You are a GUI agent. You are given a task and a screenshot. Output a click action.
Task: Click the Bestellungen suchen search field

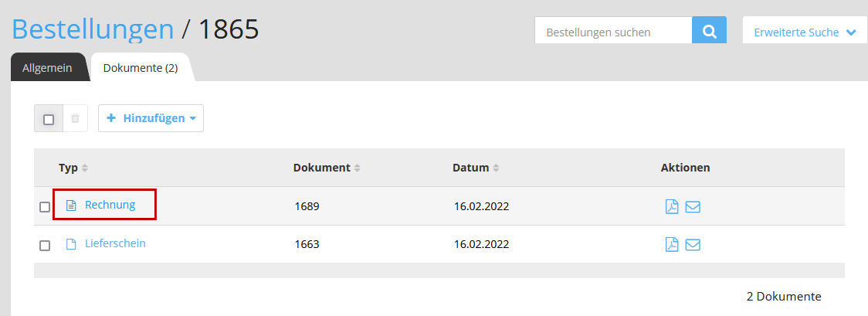point(613,32)
